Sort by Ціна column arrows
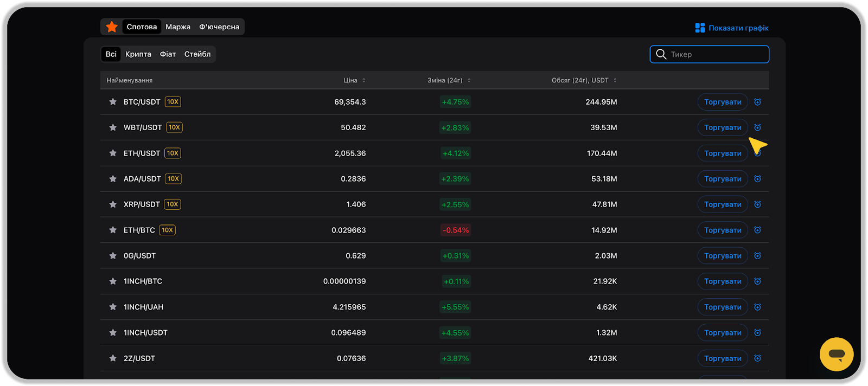868x386 pixels. coord(363,80)
